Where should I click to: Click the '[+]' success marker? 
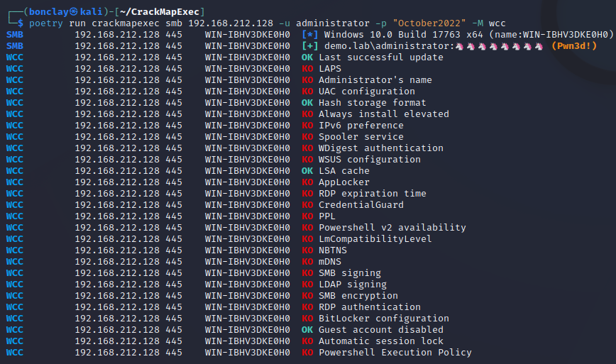(310, 46)
